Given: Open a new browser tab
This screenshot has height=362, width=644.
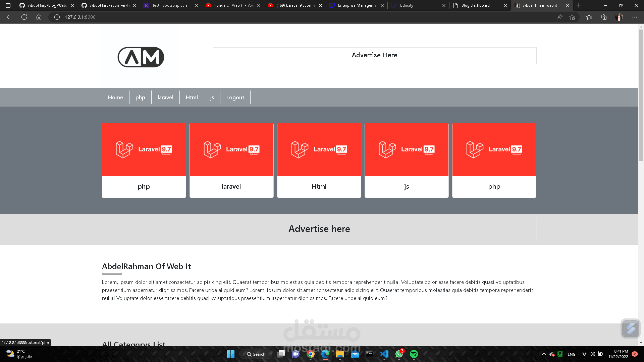Looking at the screenshot, I should click(x=579, y=5).
